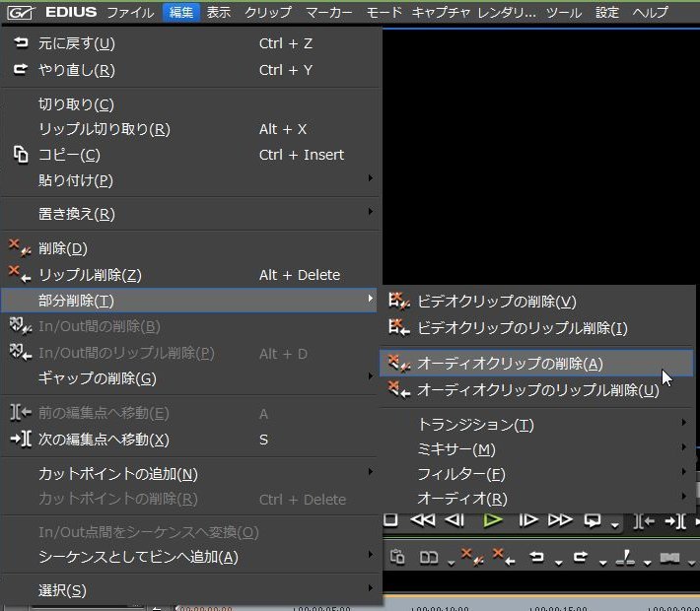The image size is (700, 611).
Task: Close the highlighted 編集 menu
Action: [180, 12]
